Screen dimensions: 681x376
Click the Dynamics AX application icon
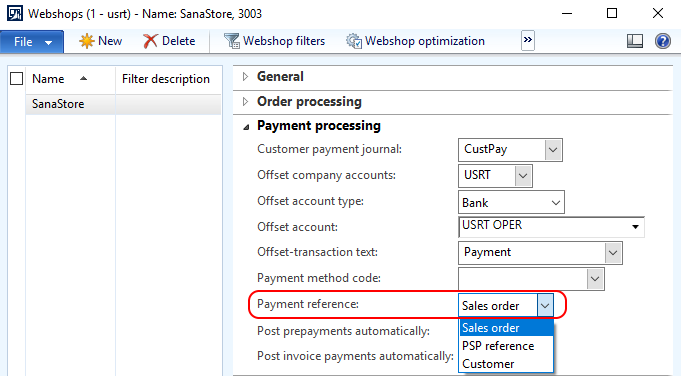pos(14,13)
